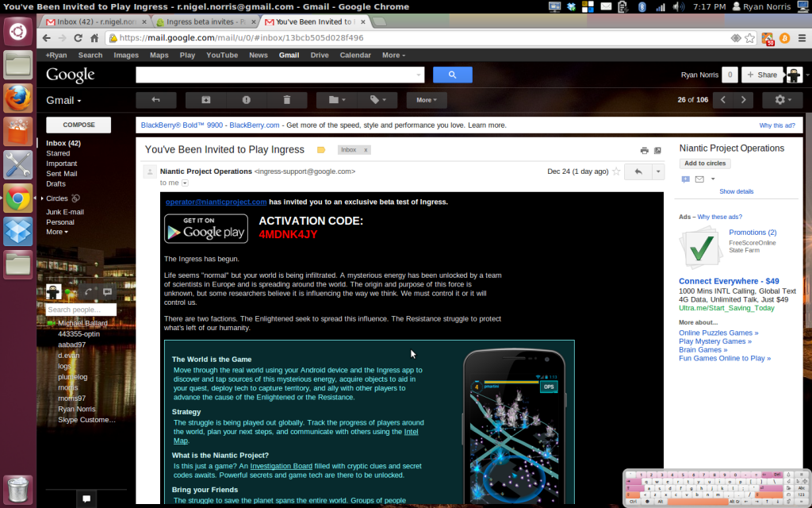The height and width of the screenshot is (508, 812).
Task: Click the contact panel chat icon
Action: tap(686, 179)
